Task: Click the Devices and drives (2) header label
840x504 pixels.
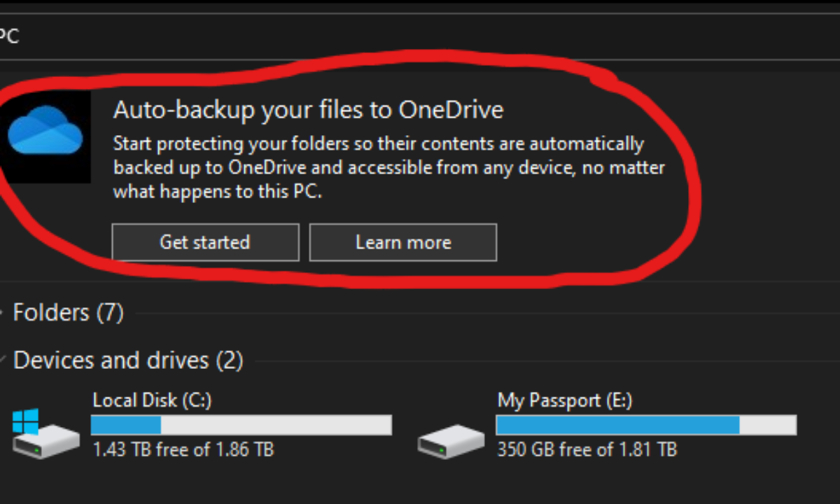Action: click(128, 360)
